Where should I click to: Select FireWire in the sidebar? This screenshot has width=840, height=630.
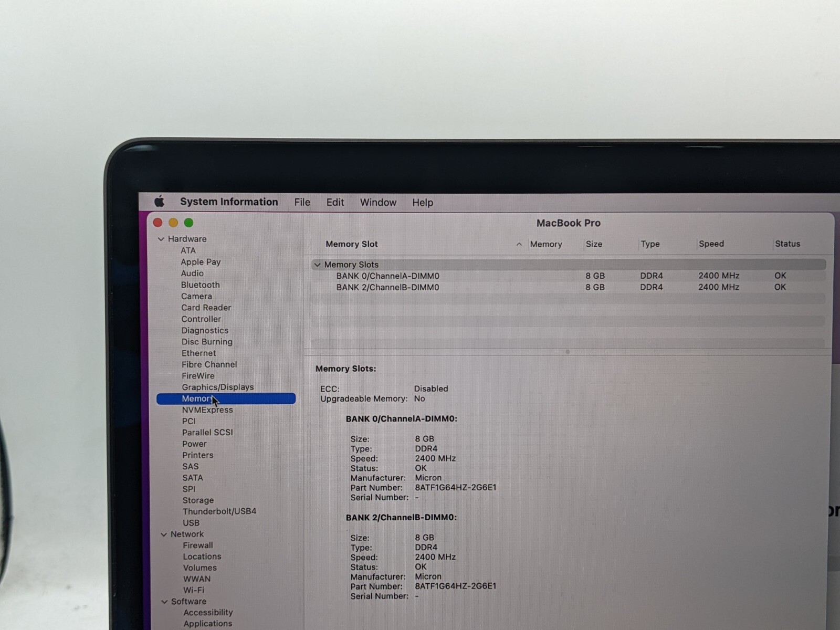click(x=198, y=376)
